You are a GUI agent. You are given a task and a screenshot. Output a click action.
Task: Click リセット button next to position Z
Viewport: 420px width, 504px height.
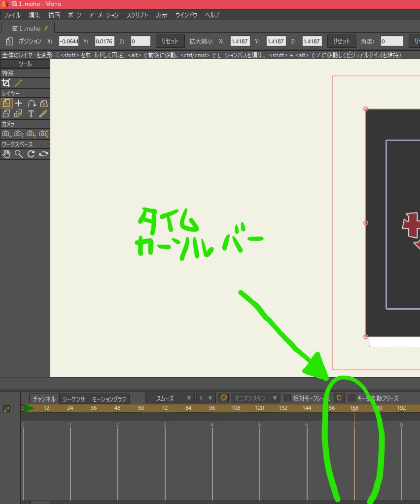(170, 41)
